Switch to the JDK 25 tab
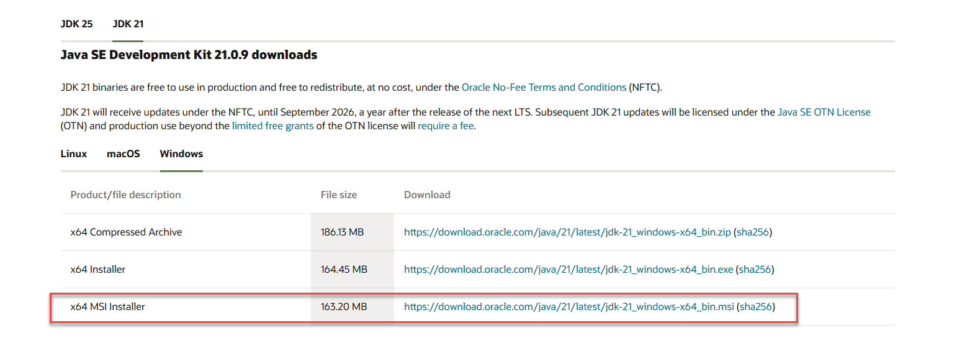 tap(76, 24)
